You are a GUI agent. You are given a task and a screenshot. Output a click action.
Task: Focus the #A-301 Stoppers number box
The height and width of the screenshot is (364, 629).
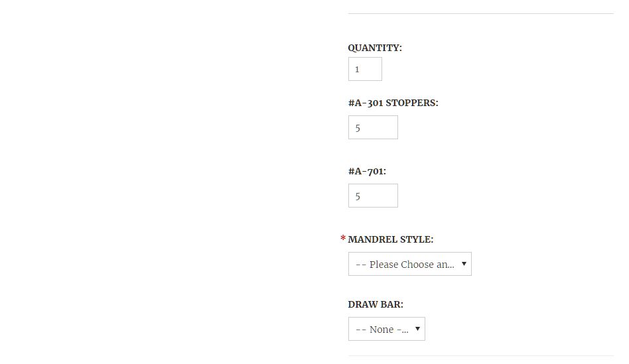(x=373, y=127)
